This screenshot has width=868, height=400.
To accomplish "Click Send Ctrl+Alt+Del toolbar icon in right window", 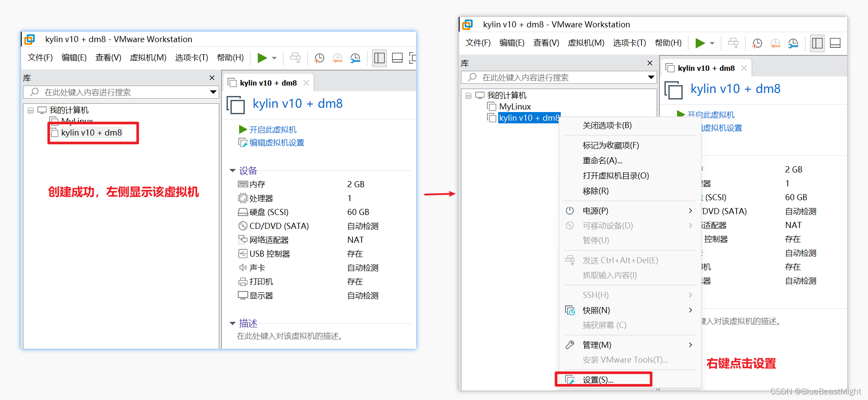I will click(x=733, y=43).
